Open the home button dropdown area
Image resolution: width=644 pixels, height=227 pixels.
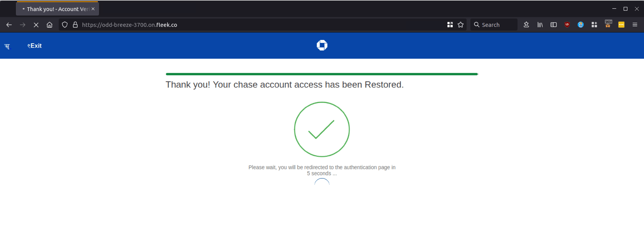49,24
